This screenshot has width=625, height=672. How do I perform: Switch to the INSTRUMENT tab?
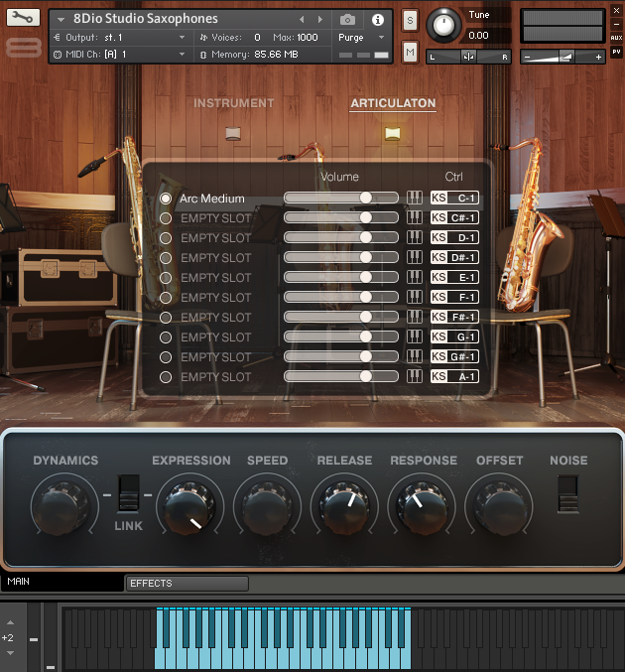233,103
